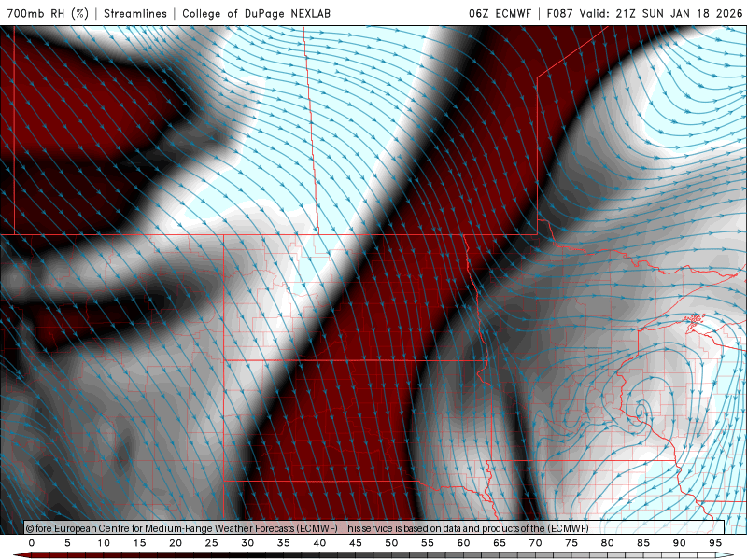This screenshot has width=747, height=560.
Task: Click the "35" value on the RH legend
Action: 284,543
